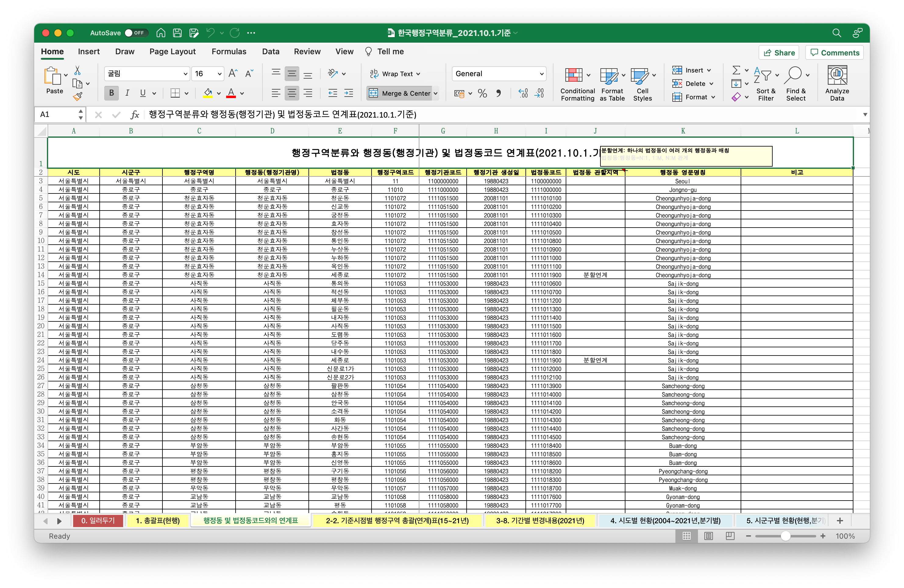Click the Copy icon
Viewport: 904px width, 588px height.
coord(77,83)
